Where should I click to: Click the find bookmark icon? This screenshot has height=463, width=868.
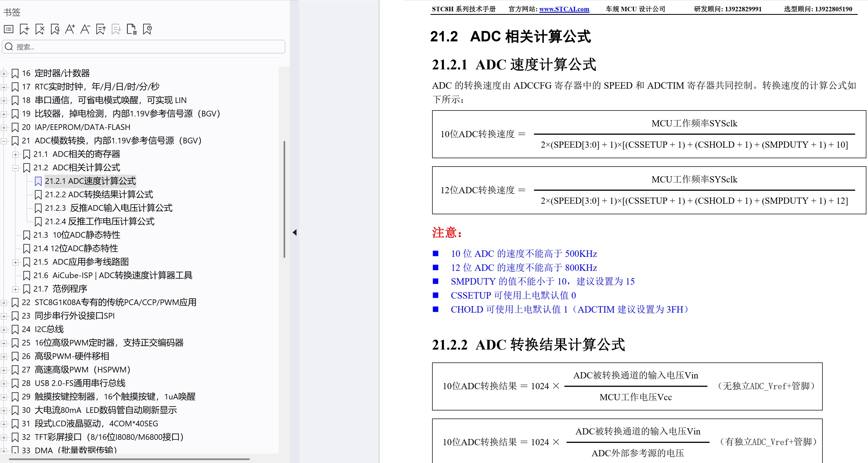[x=55, y=29]
